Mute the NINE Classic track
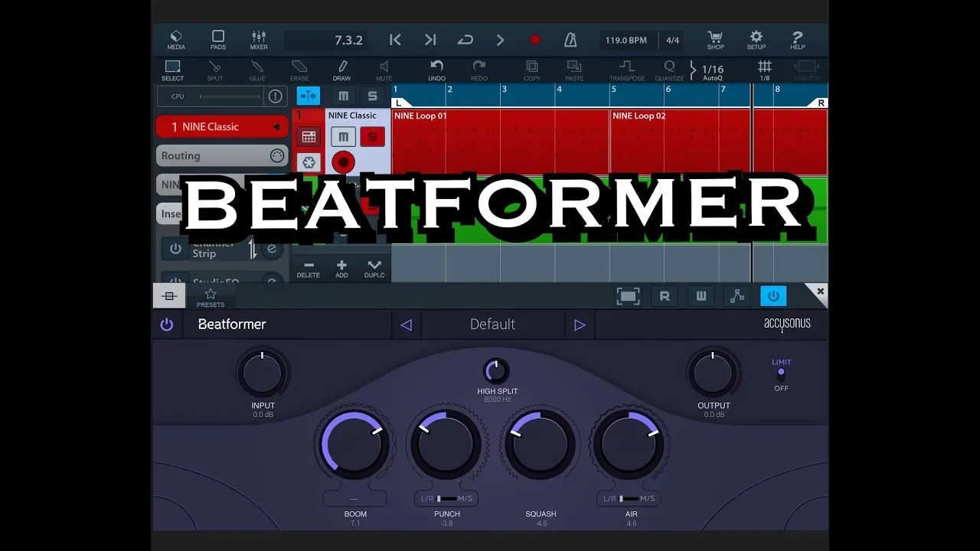The width and height of the screenshot is (980, 551). pyautogui.click(x=343, y=137)
